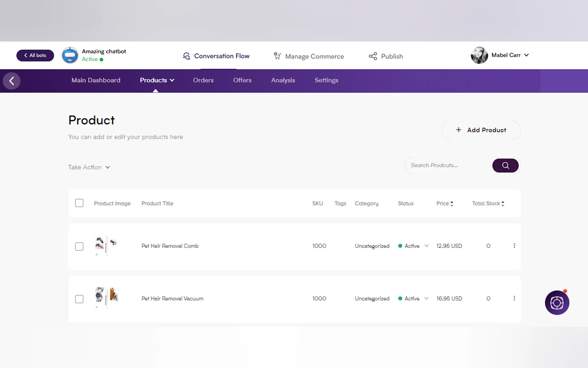Image resolution: width=588 pixels, height=368 pixels.
Task: Open the Products nav dropdown
Action: 157,80
